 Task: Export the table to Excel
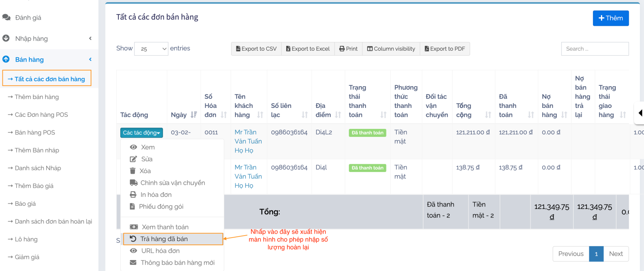click(308, 49)
